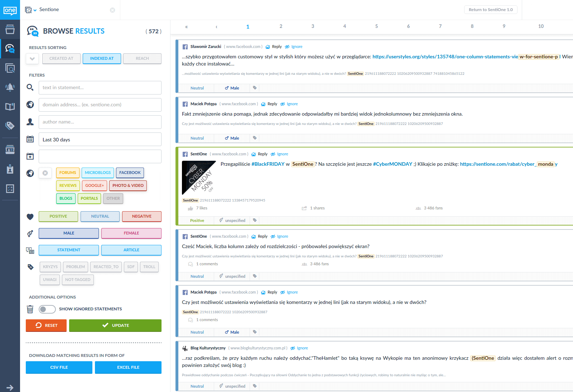Open the Last 30 days date selector
The height and width of the screenshot is (392, 573).
pyautogui.click(x=100, y=139)
